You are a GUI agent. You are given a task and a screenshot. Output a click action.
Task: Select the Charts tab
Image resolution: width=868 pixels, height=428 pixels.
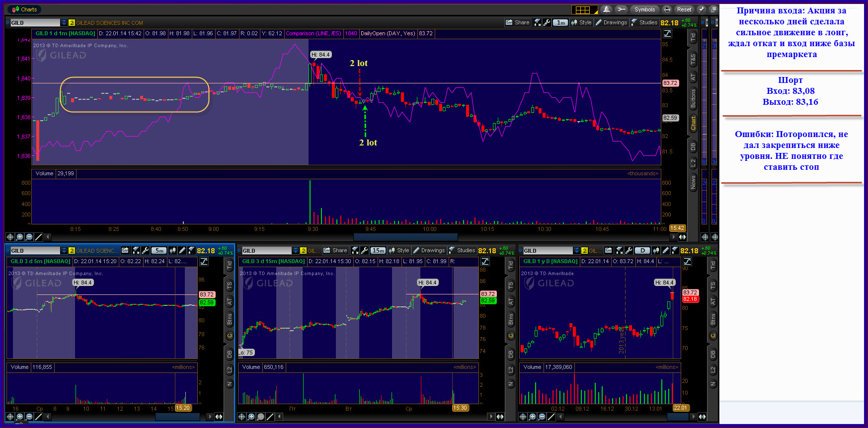24,9
